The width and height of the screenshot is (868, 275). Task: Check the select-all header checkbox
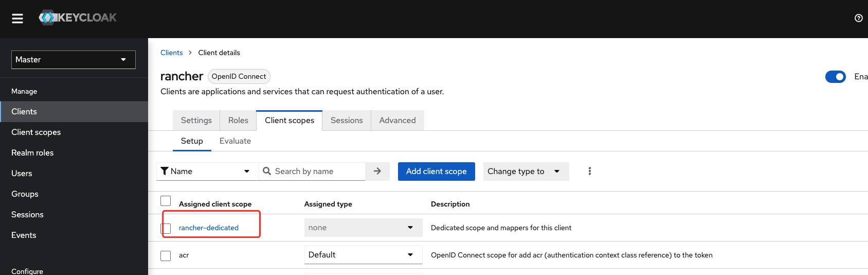(166, 201)
